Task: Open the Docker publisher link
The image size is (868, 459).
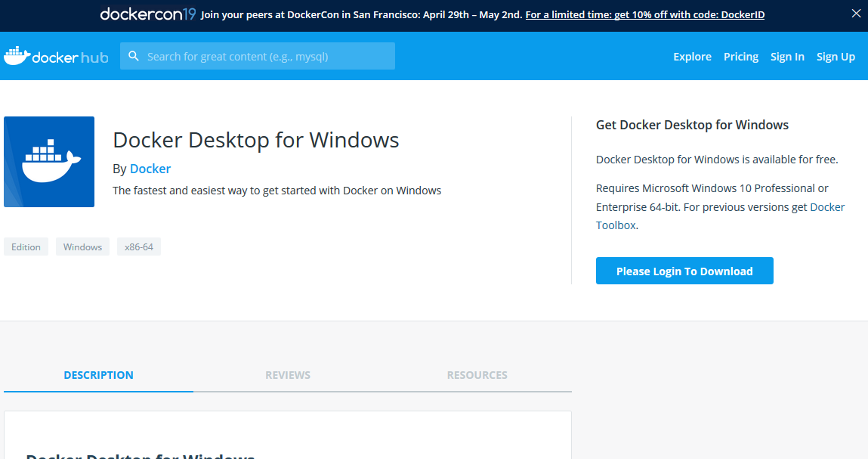Action: 150,169
